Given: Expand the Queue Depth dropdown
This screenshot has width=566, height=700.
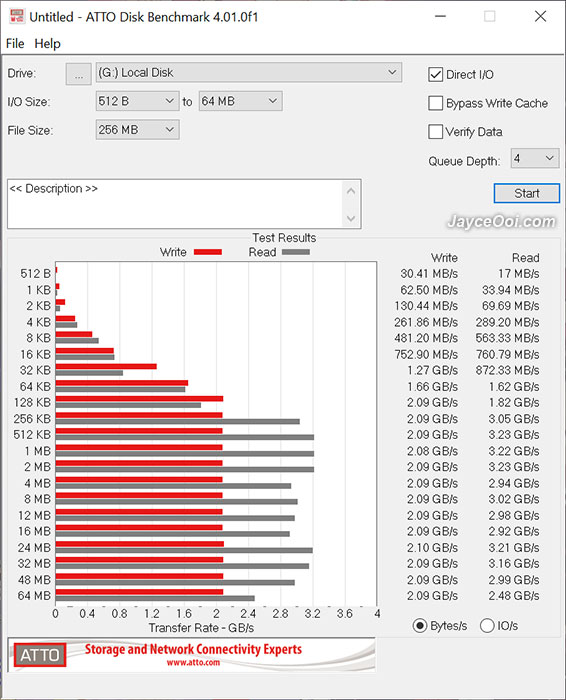Looking at the screenshot, I should coord(535,158).
